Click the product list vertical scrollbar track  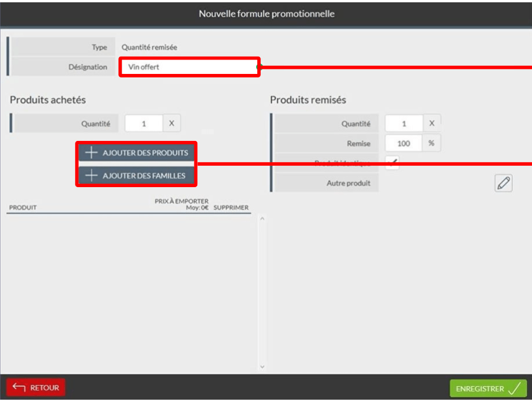[x=262, y=293]
